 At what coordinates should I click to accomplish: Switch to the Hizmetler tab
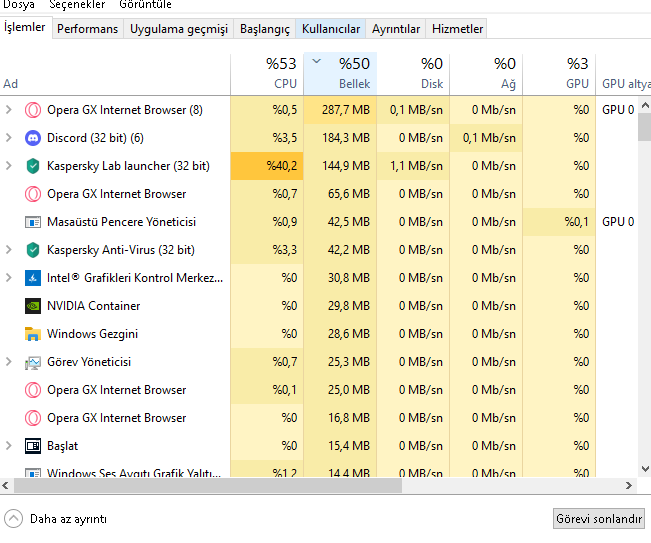[457, 29]
